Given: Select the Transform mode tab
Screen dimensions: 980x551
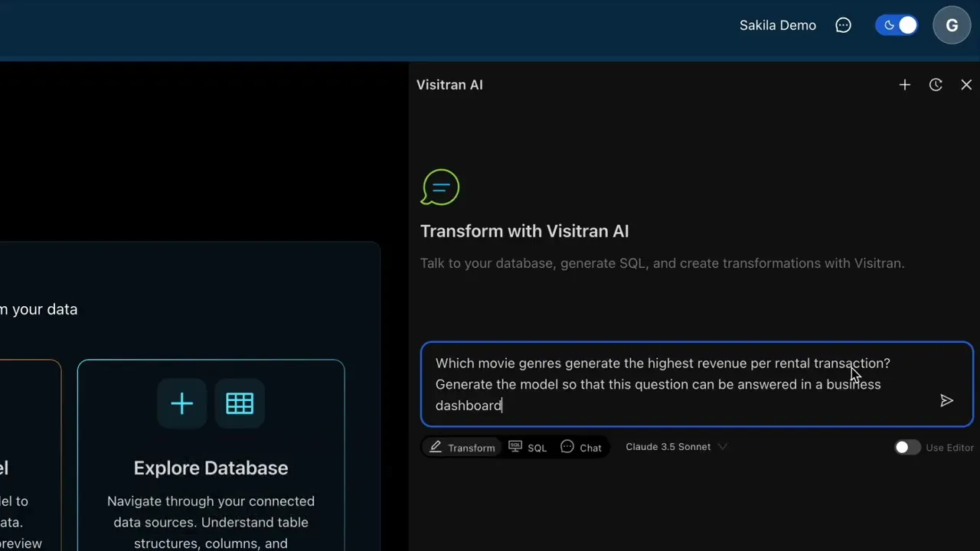Looking at the screenshot, I should click(x=462, y=447).
